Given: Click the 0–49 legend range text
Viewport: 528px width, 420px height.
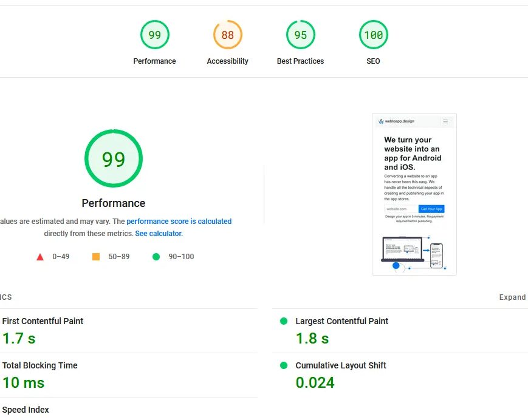Looking at the screenshot, I should coord(61,257).
